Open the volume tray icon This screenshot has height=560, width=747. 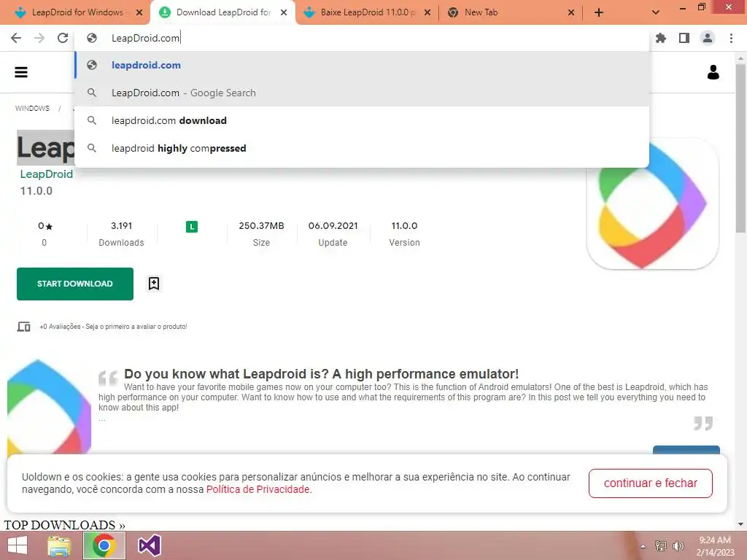click(678, 546)
